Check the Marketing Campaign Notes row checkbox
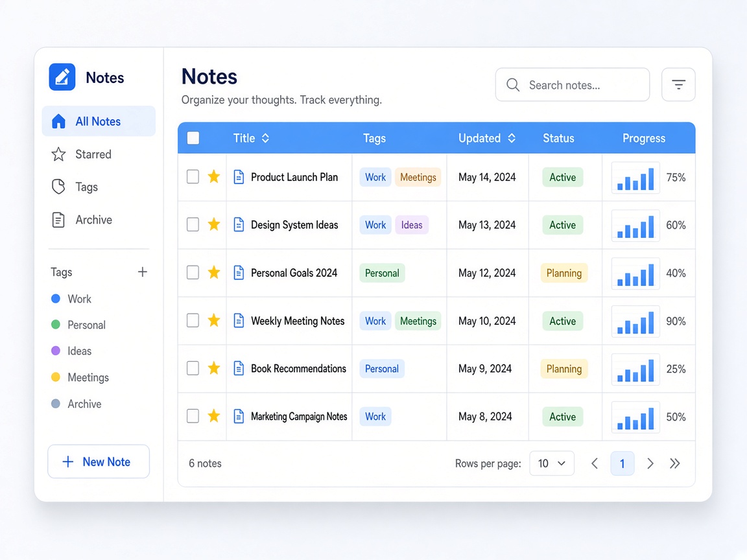This screenshot has width=747, height=560. (x=193, y=416)
